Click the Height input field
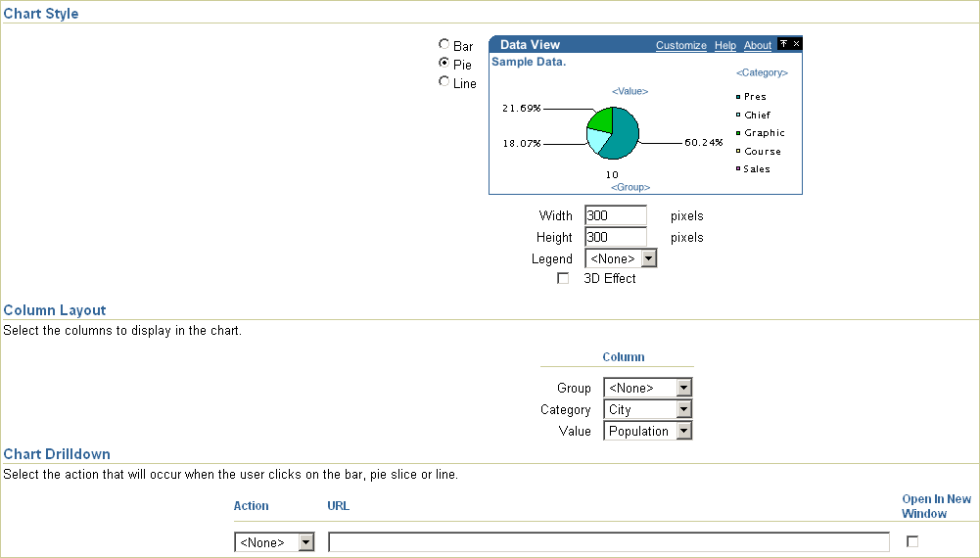The width and height of the screenshot is (980, 558). [x=616, y=237]
